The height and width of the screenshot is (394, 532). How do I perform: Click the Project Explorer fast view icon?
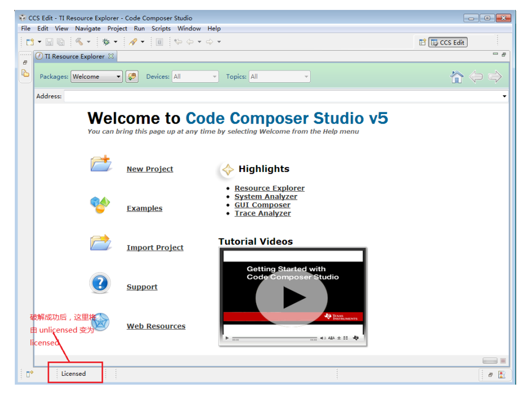click(25, 73)
